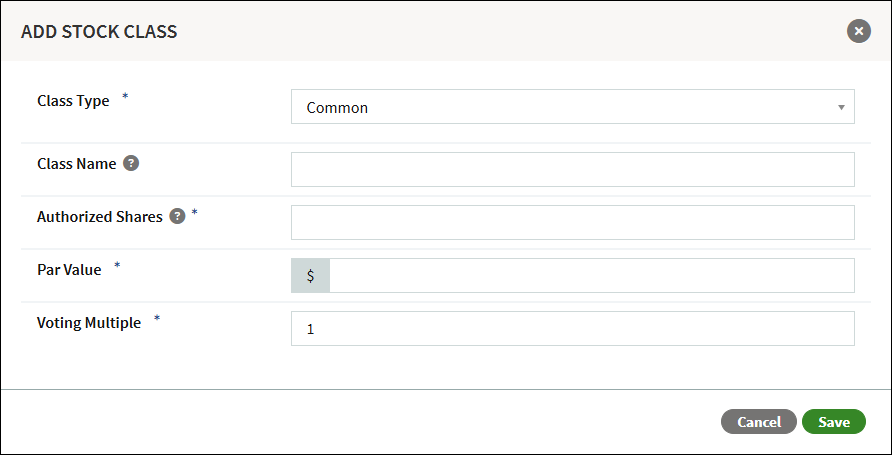Close the Add Stock Class dialog

pos(858,31)
